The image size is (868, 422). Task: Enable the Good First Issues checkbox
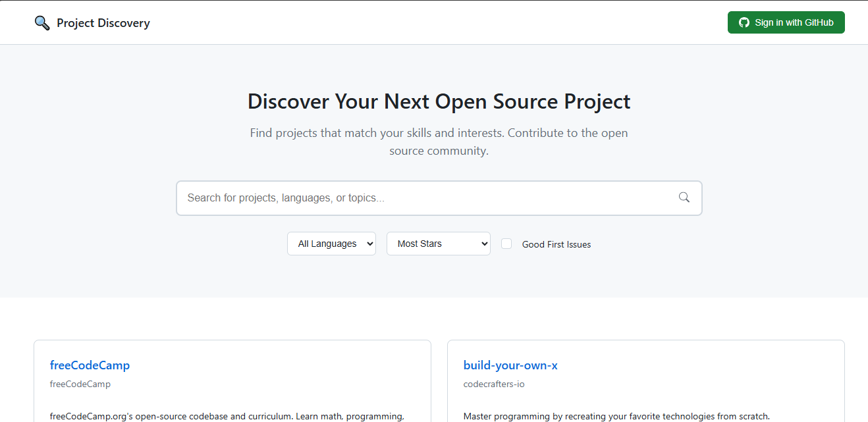coord(506,244)
